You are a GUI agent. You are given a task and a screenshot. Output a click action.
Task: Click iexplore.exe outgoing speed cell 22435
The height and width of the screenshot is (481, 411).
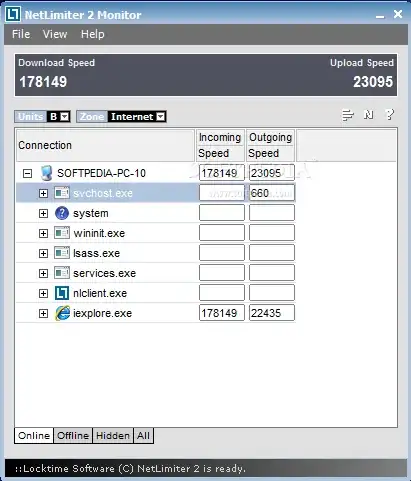click(x=272, y=313)
